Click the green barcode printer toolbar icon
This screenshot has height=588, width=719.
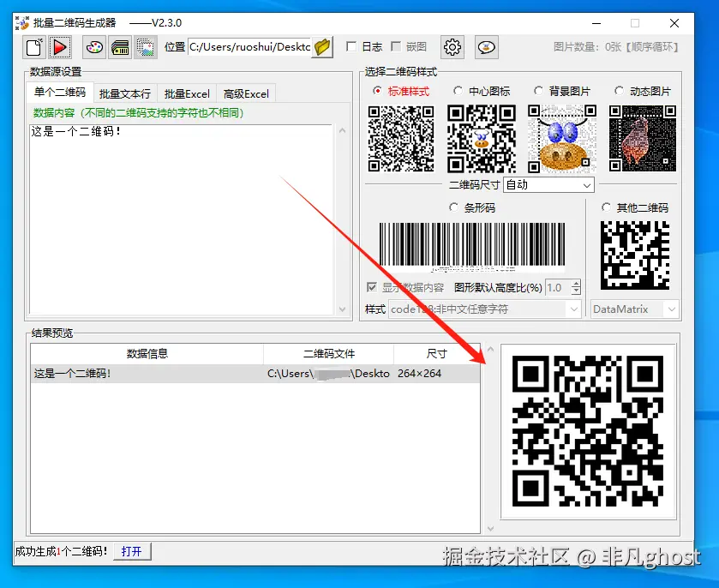click(x=120, y=47)
